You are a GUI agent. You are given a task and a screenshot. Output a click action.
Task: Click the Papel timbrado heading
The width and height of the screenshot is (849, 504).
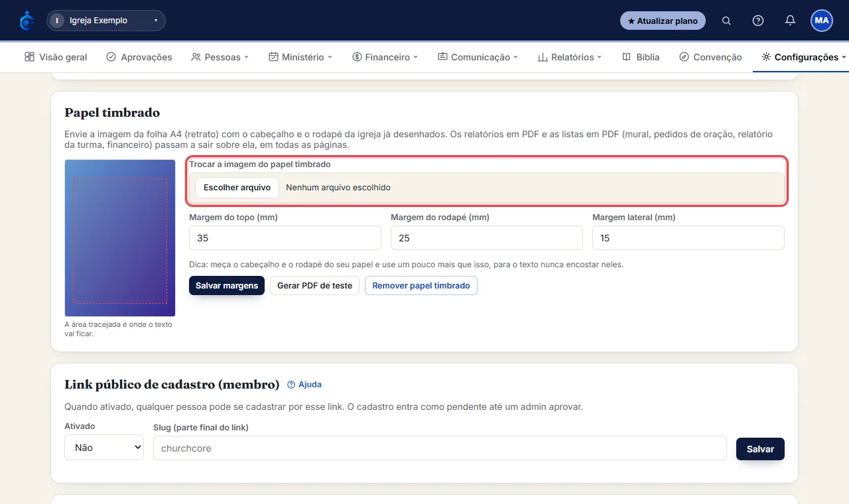tap(112, 113)
